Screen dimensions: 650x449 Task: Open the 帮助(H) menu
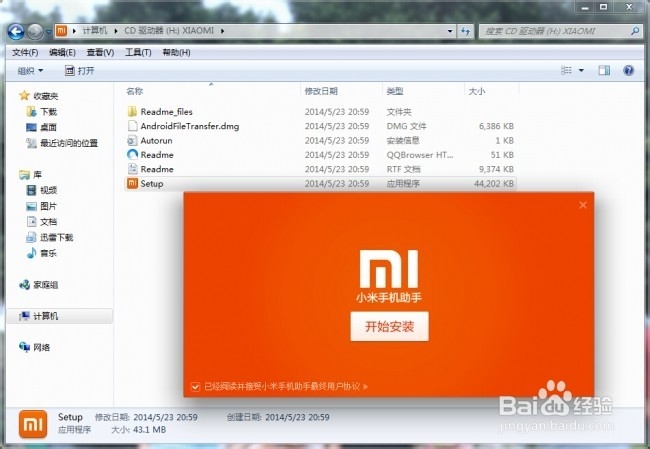point(176,53)
